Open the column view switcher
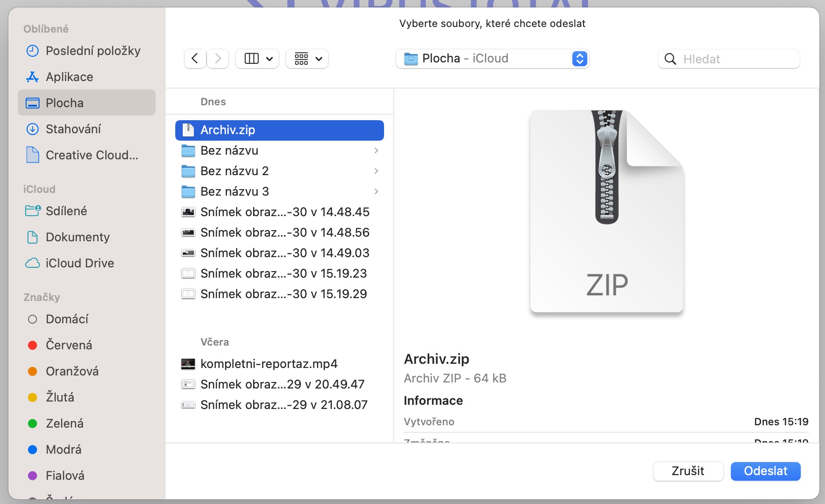Viewport: 825px width, 504px height. [x=257, y=59]
